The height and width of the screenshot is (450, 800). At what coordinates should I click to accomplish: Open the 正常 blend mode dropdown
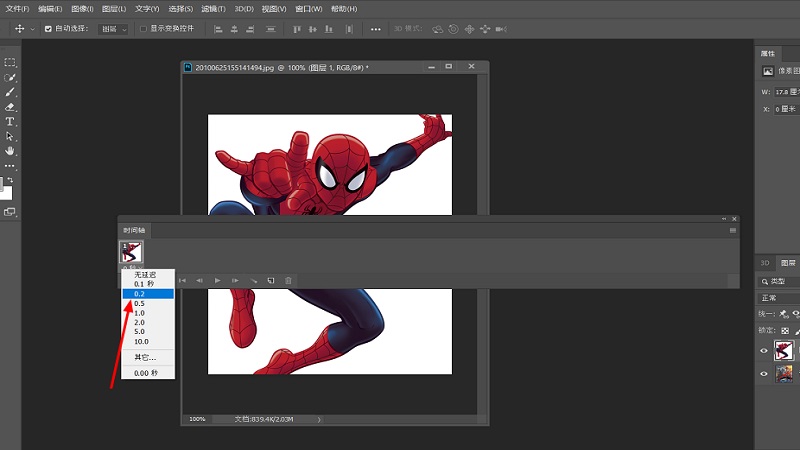777,298
